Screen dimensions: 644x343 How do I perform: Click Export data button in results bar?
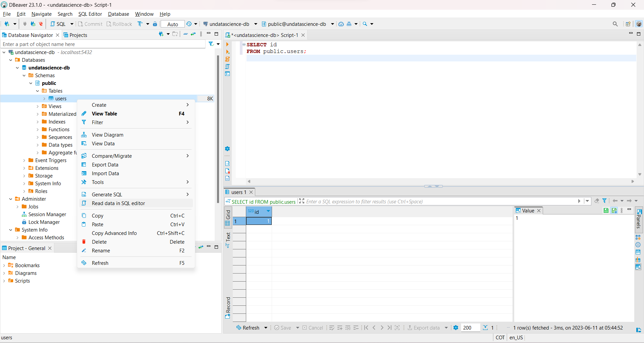tap(424, 328)
